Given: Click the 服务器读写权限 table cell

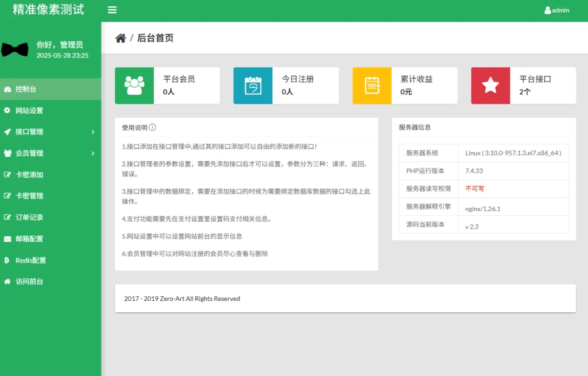Looking at the screenshot, I should pyautogui.click(x=428, y=188).
